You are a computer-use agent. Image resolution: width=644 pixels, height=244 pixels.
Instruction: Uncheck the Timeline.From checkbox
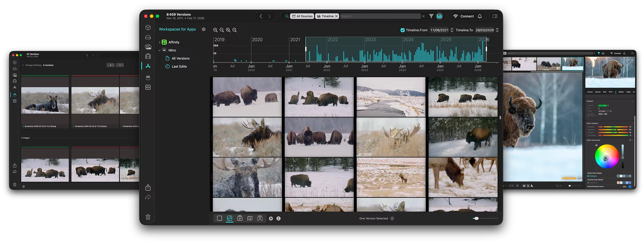coord(403,30)
